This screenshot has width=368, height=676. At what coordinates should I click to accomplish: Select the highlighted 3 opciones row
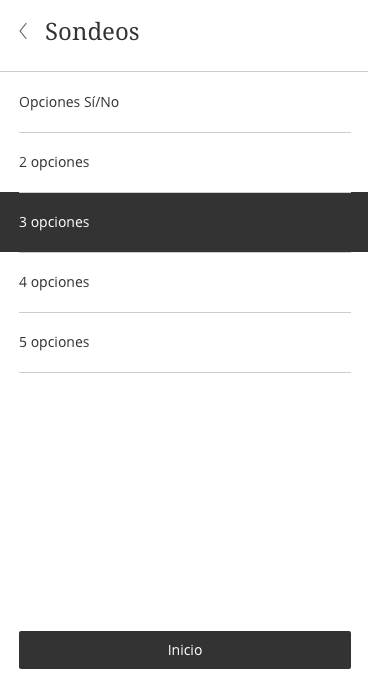[x=185, y=222]
